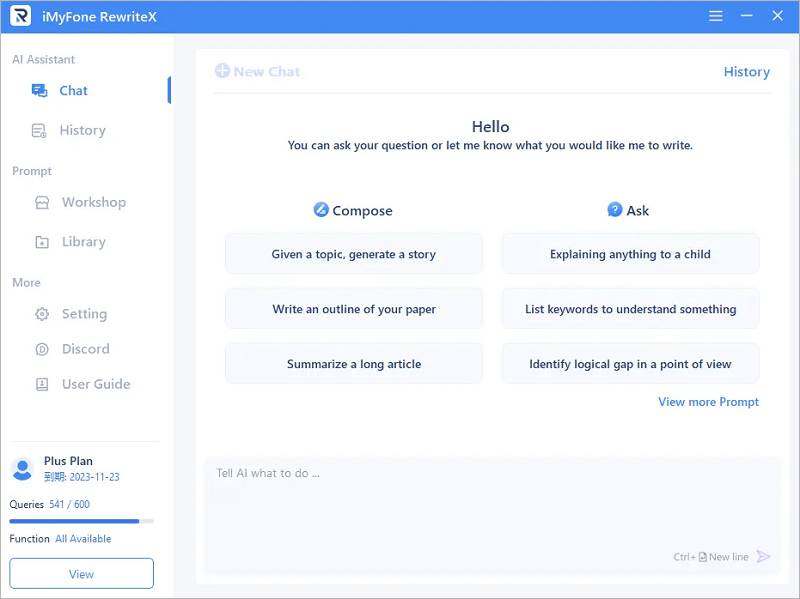Click the 'iMyFone RewriteX' title text
The width and height of the screenshot is (800, 599).
click(x=99, y=16)
